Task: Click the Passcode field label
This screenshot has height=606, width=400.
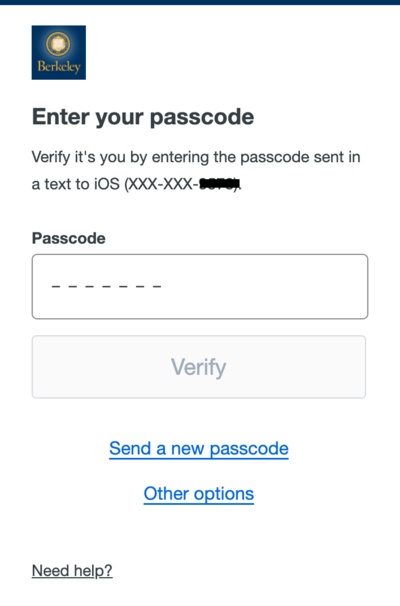Action: coord(68,238)
